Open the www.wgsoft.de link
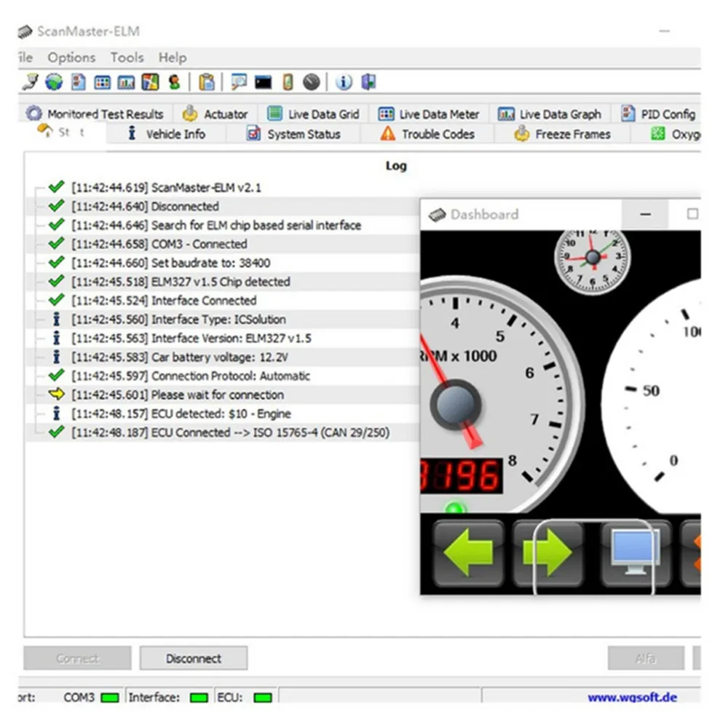 click(633, 697)
